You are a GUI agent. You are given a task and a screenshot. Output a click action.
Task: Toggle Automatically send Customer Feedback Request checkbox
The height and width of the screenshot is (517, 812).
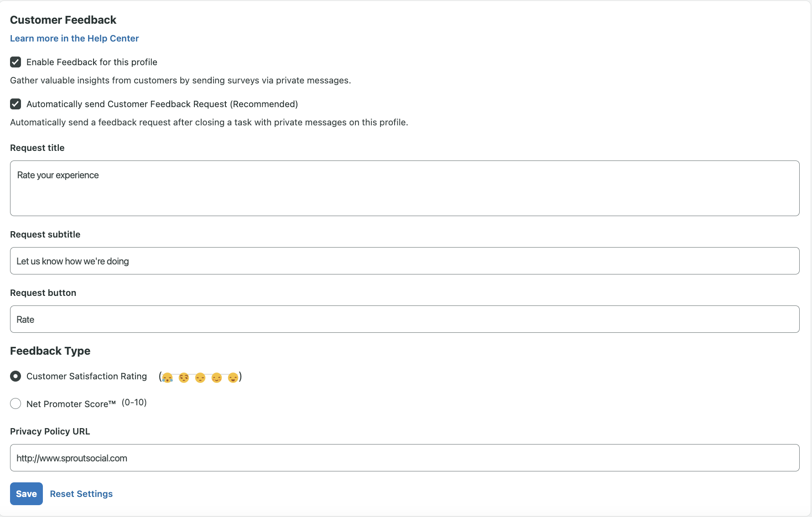pyautogui.click(x=16, y=104)
